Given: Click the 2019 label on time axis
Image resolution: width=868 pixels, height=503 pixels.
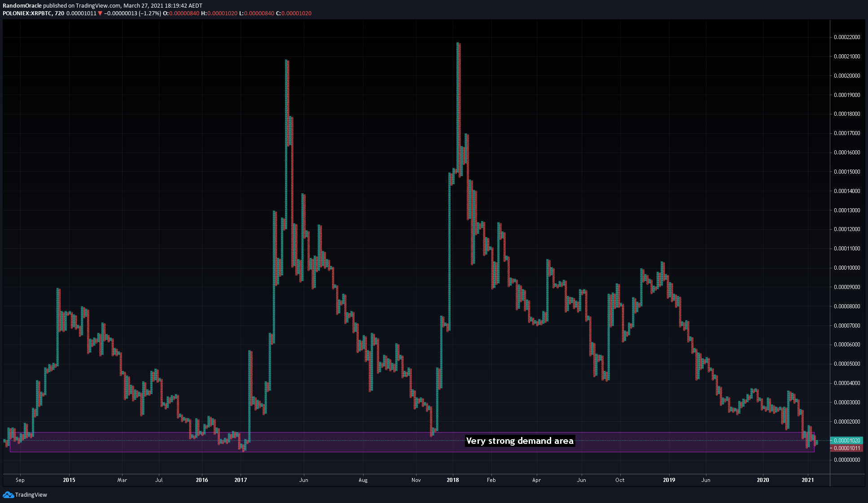Looking at the screenshot, I should (x=669, y=480).
